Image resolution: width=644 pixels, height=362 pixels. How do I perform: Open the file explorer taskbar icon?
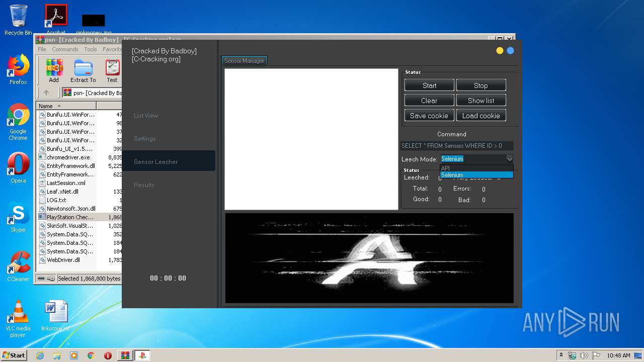[x=57, y=355]
